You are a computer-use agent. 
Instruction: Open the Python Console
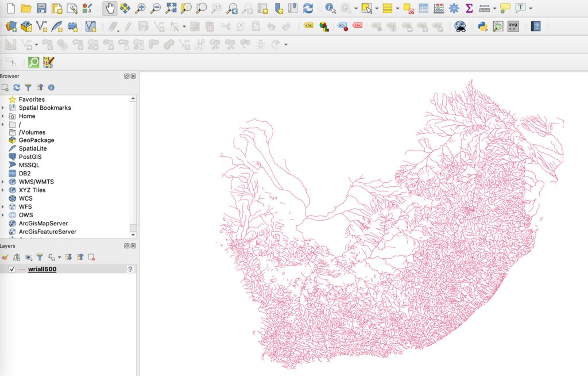[x=482, y=26]
